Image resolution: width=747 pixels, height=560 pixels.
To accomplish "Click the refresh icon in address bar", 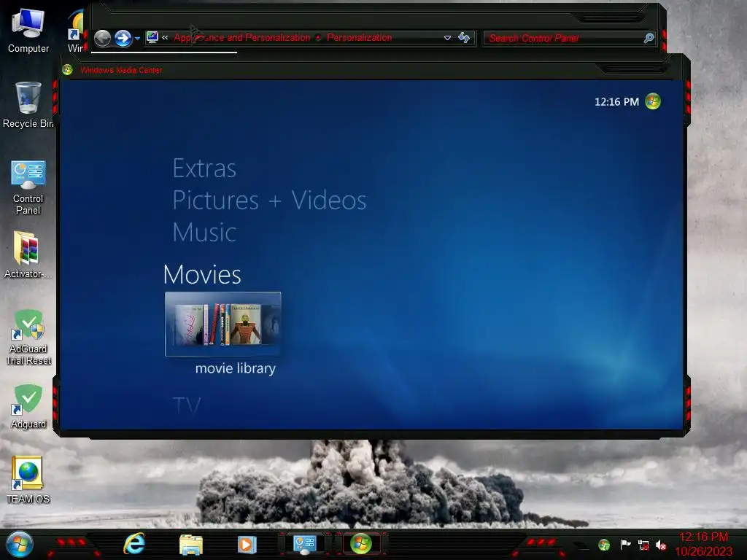I will [x=464, y=38].
